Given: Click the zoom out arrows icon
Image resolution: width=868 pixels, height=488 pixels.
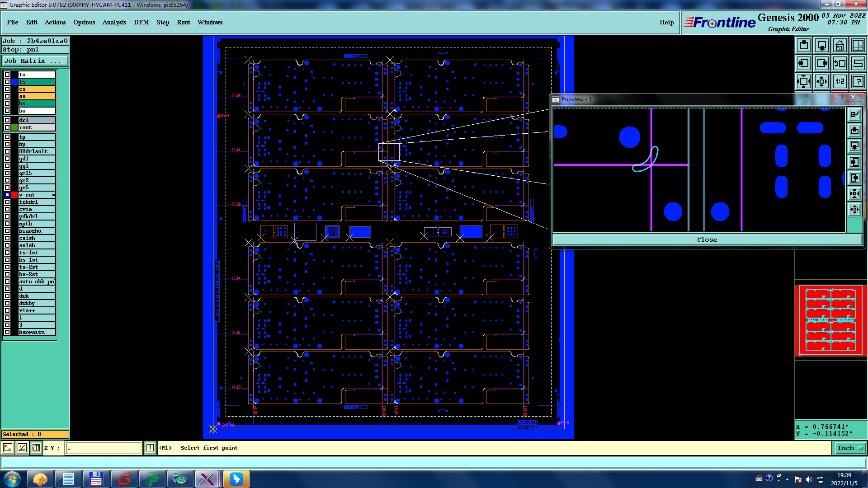Looking at the screenshot, I should pos(821,81).
